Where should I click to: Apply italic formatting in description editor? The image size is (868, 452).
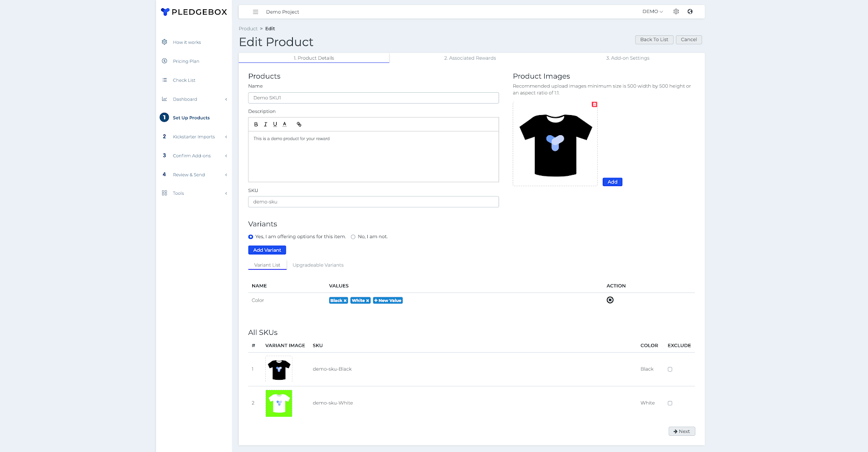click(265, 124)
